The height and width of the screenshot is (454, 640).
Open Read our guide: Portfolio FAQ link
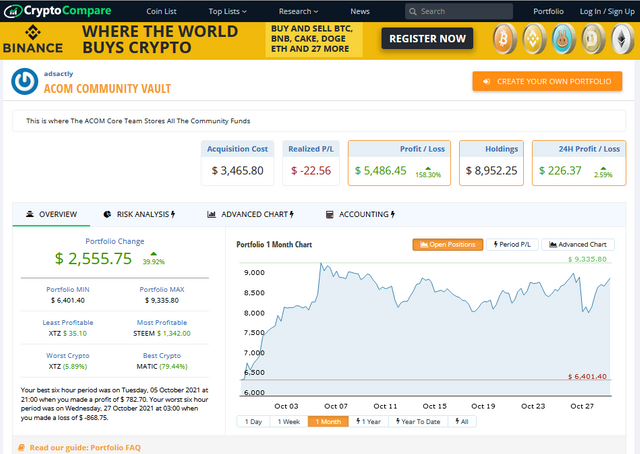pyautogui.click(x=85, y=447)
